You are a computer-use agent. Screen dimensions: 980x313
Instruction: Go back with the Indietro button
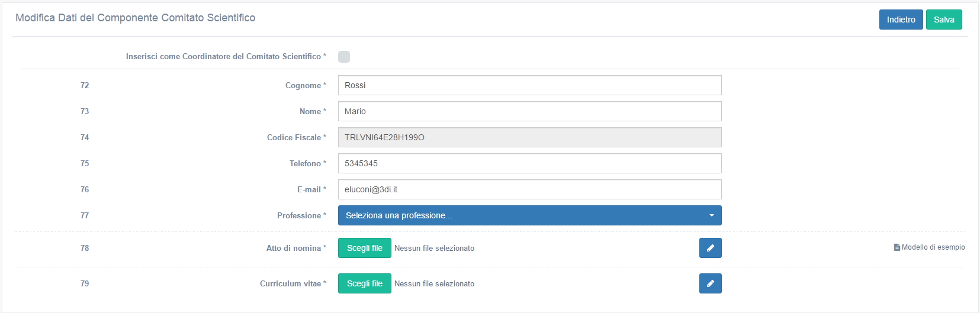point(901,20)
